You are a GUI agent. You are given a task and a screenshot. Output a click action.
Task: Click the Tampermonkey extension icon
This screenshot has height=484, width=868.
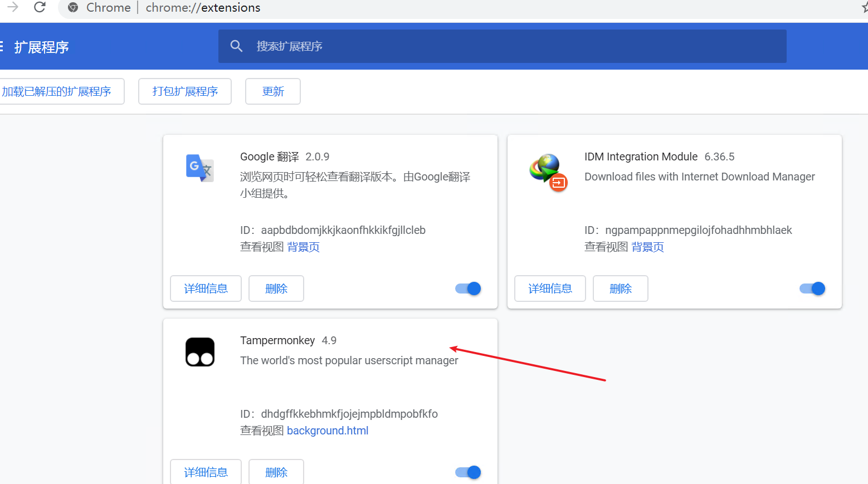[x=200, y=352]
